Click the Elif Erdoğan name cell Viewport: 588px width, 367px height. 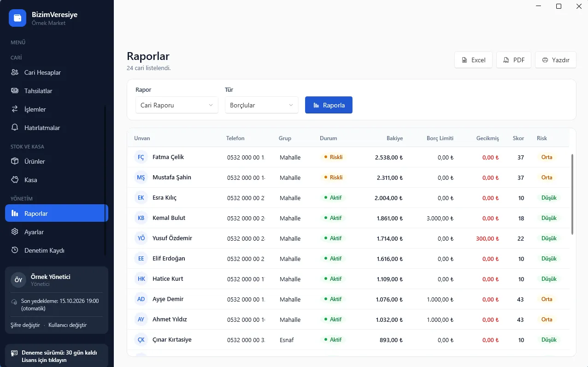point(169,259)
